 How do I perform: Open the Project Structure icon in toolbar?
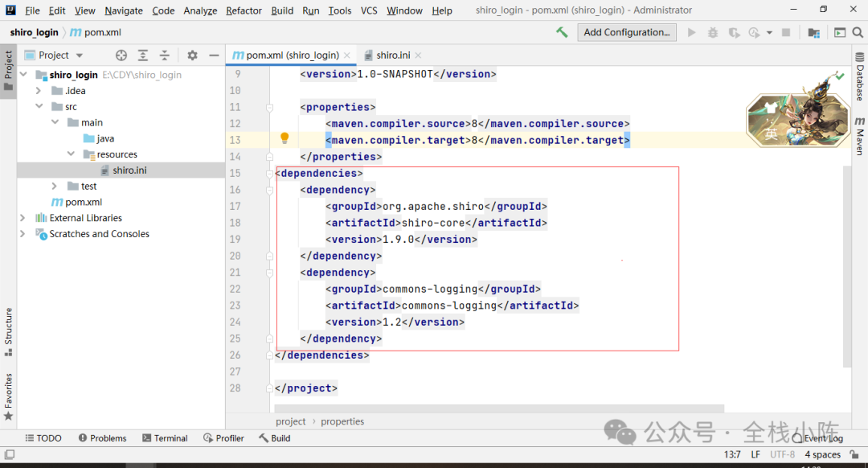813,33
